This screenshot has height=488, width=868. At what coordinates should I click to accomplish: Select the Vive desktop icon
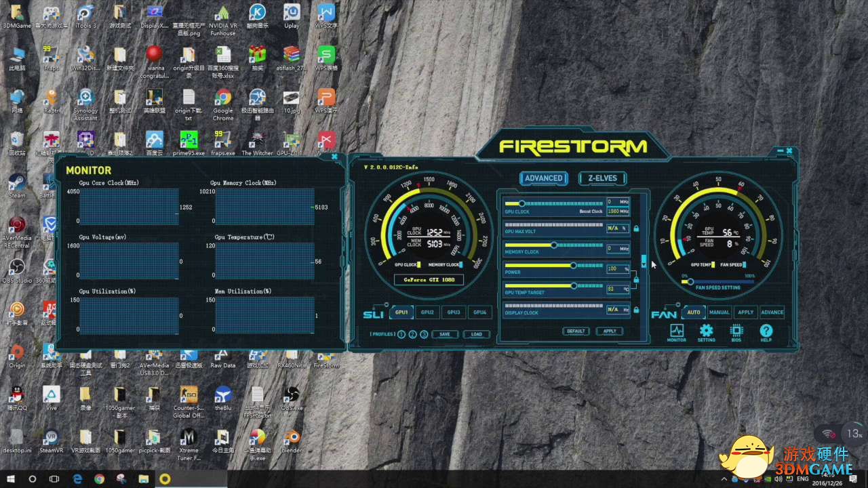coord(51,399)
